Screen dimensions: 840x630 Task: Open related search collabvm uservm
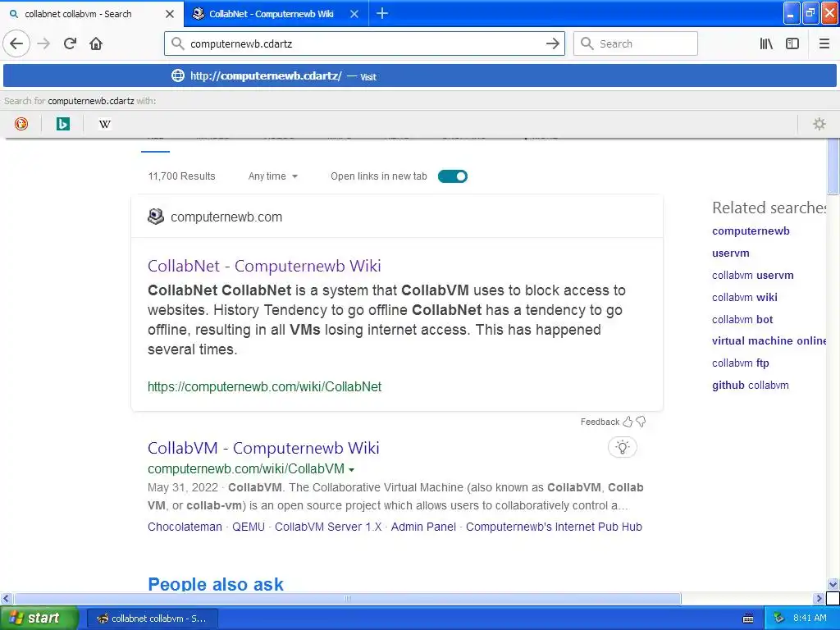(753, 276)
